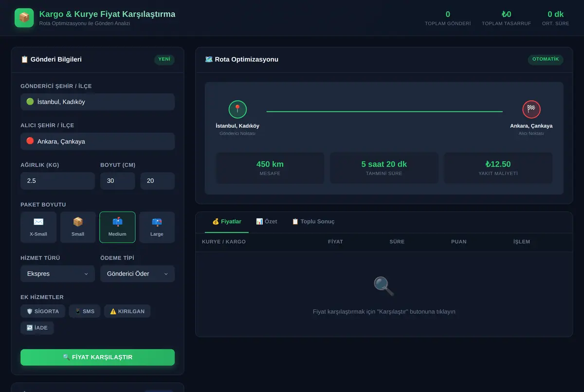Viewport: 584px width, 392px height.
Task: Toggle the KIRILGAN fragile option
Action: point(128,311)
